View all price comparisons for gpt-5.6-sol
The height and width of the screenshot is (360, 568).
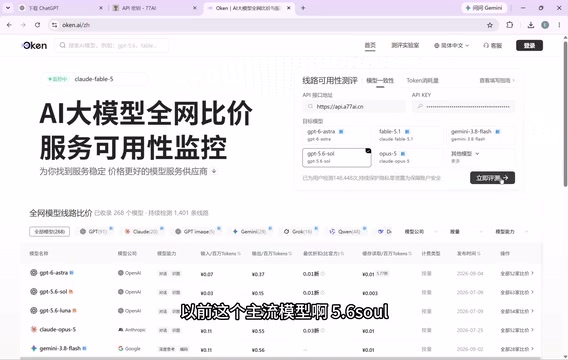click(x=517, y=292)
